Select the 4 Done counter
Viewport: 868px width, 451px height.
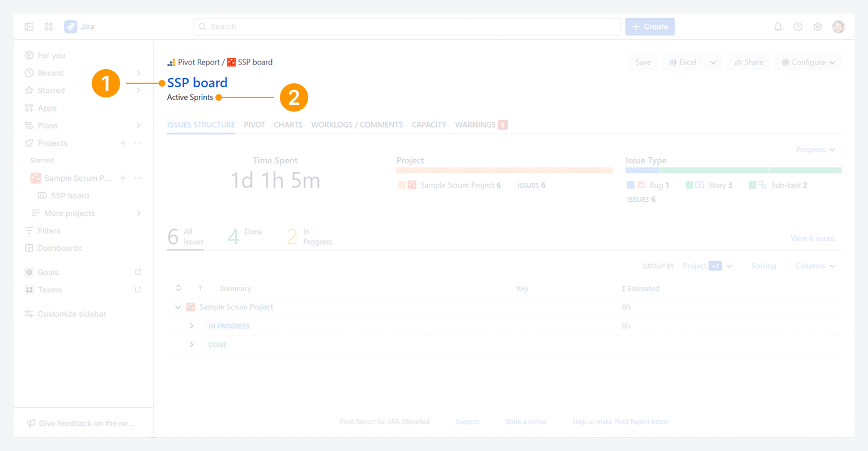point(245,237)
